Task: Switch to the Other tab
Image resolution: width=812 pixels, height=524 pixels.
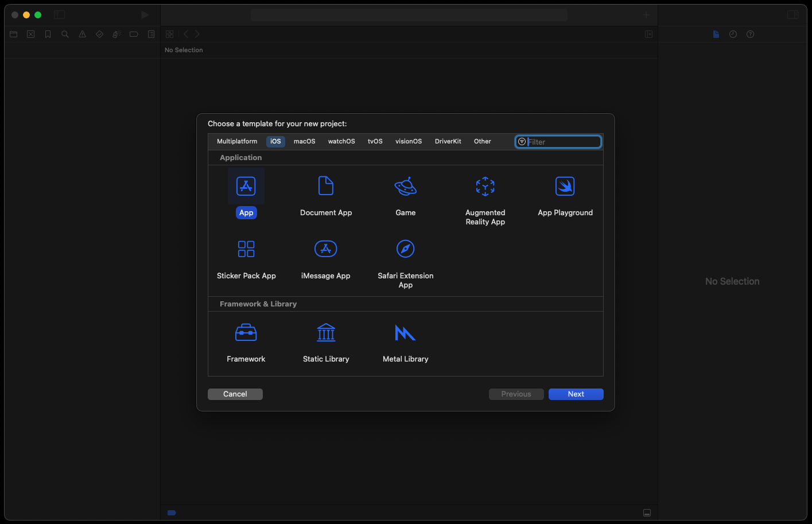Action: [x=483, y=141]
